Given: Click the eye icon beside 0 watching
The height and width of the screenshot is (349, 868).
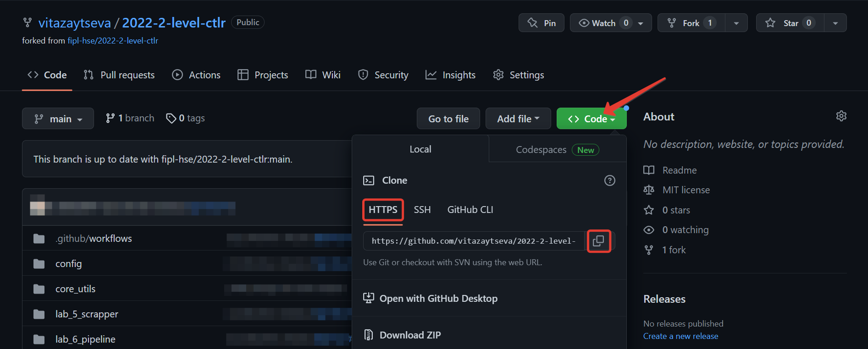Looking at the screenshot, I should (x=649, y=230).
